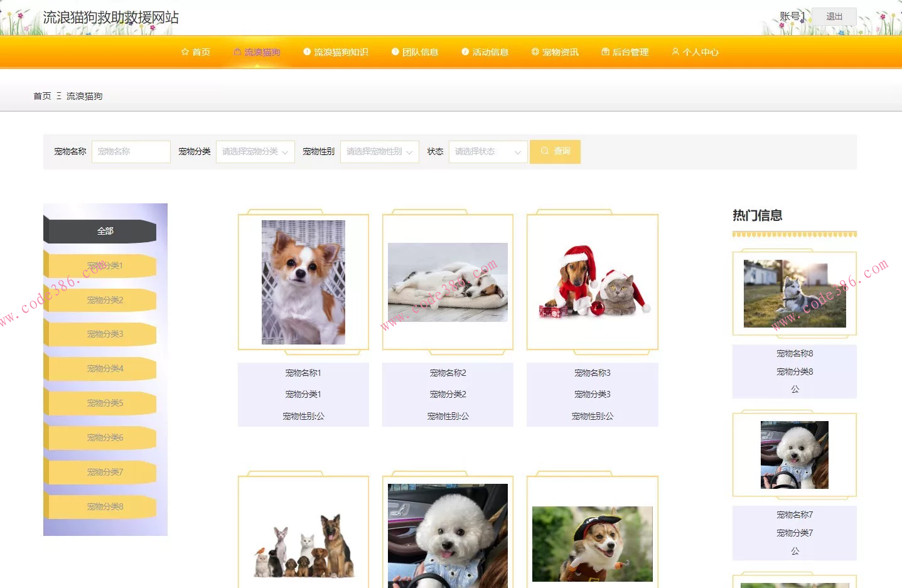Click the 退出 logout button

coord(834,16)
